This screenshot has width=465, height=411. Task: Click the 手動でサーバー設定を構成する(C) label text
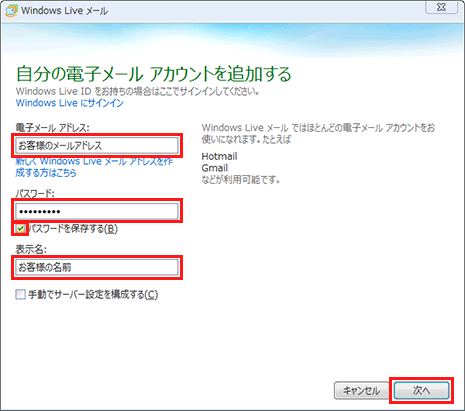[93, 295]
